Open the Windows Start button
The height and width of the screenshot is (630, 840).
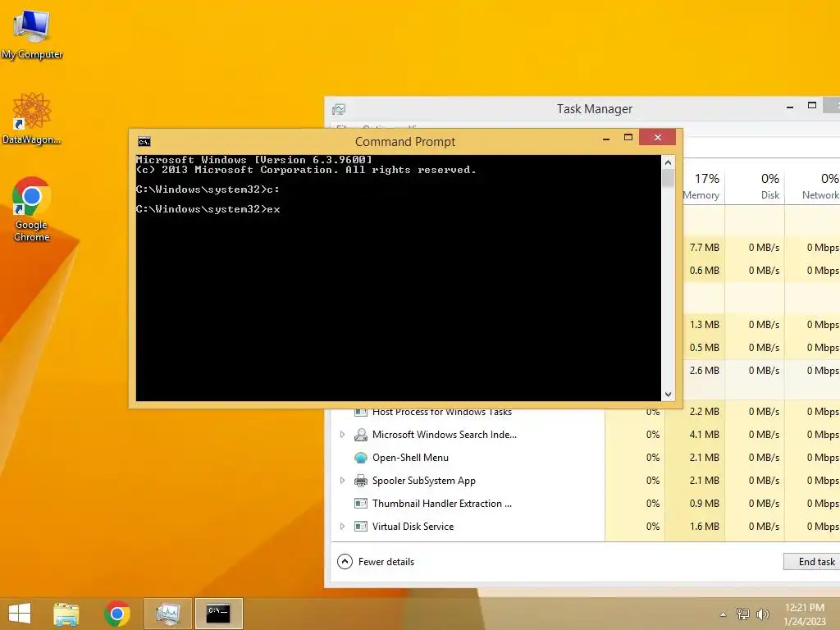20,614
